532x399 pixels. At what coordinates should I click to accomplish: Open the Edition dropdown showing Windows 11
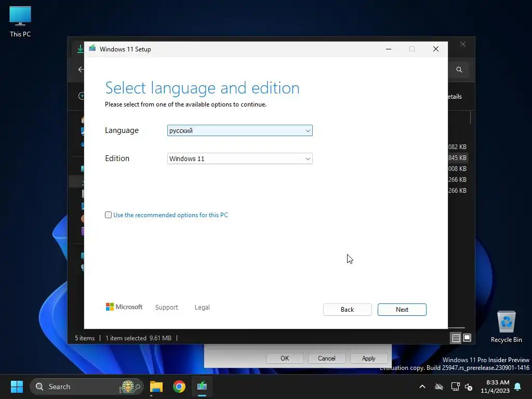click(240, 158)
